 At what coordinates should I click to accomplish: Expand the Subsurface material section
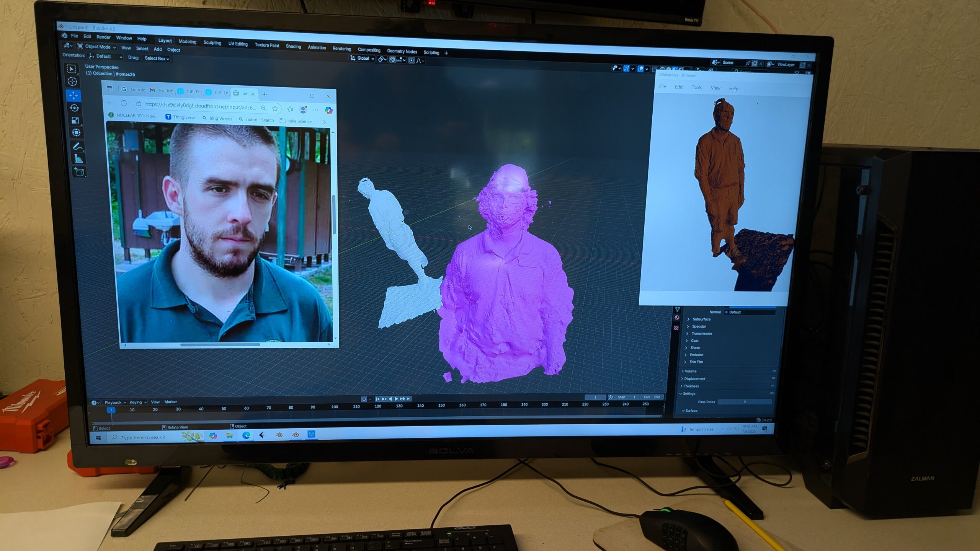pyautogui.click(x=701, y=319)
